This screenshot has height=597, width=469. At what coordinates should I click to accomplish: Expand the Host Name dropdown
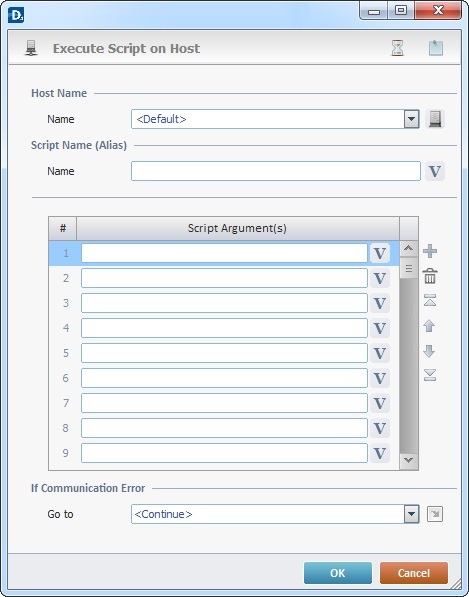[411, 119]
